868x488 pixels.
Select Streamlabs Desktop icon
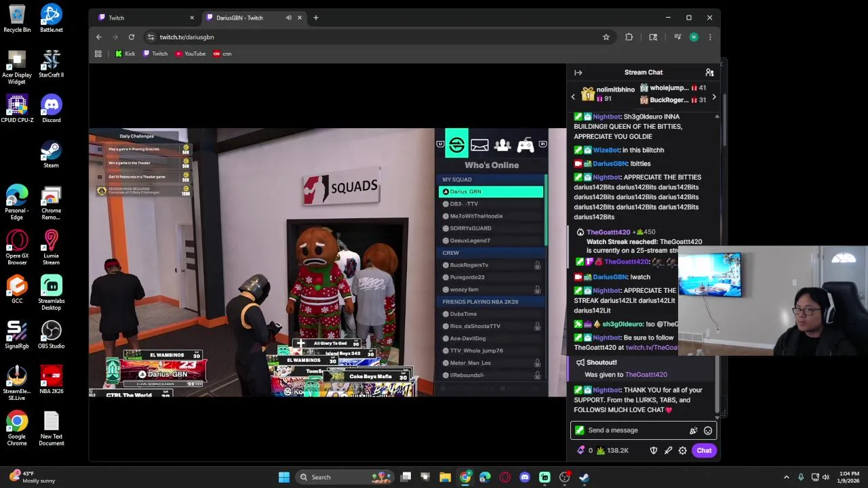pyautogui.click(x=52, y=293)
